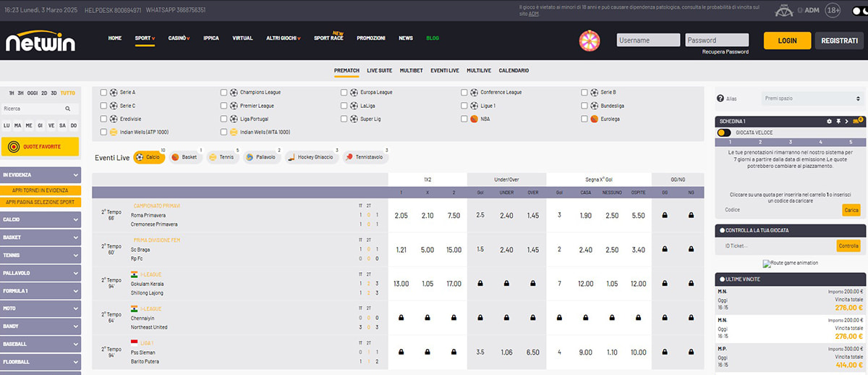Click the football icon beside Champions League
This screenshot has width=868, height=375.
pos(234,93)
